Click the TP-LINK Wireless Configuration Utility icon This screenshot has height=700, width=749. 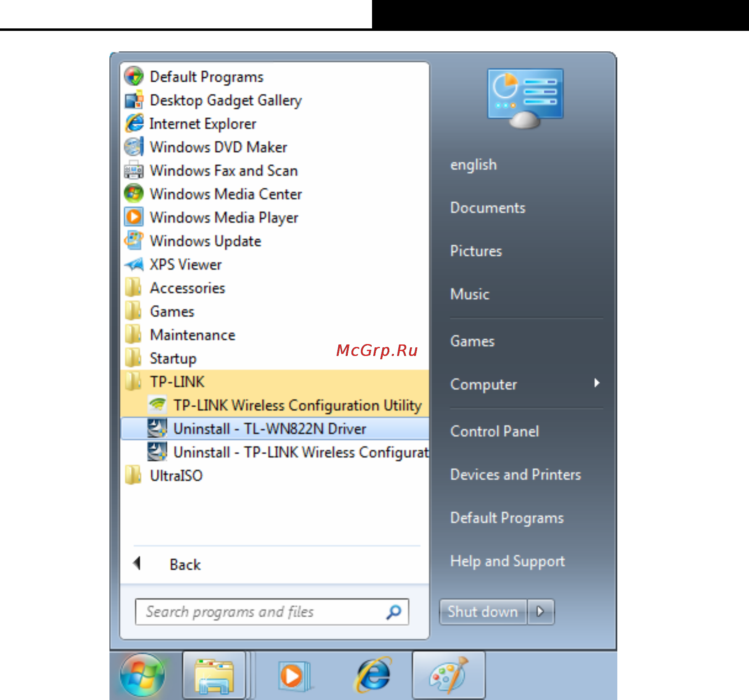click(x=157, y=405)
